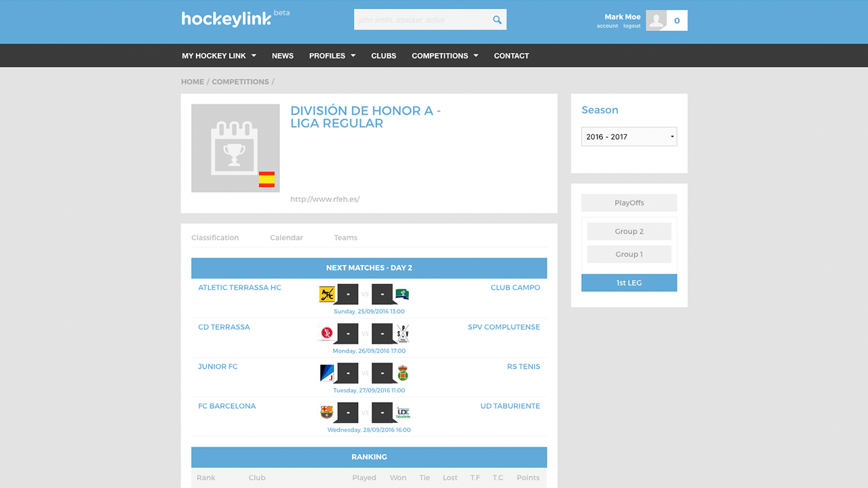The height and width of the screenshot is (488, 868).
Task: Click the División de Honor A title
Action: (x=366, y=117)
